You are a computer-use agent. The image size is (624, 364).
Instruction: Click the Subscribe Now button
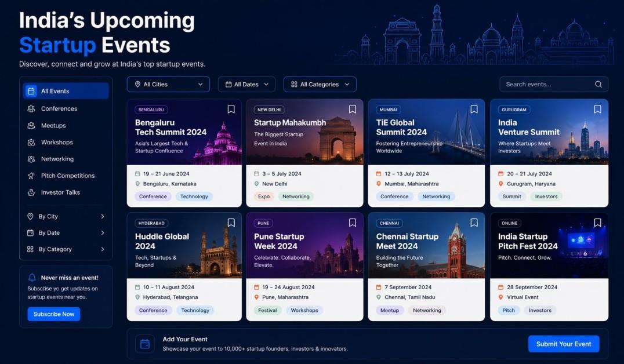click(x=54, y=314)
